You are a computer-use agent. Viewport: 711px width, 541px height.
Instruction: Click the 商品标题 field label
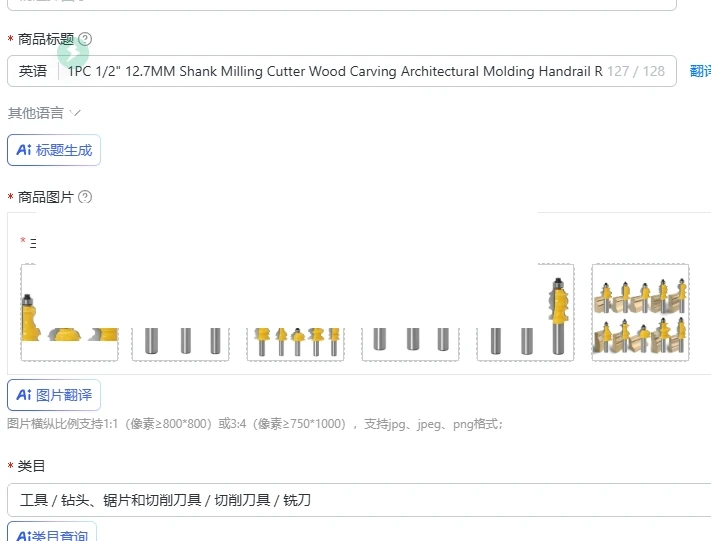[45, 39]
